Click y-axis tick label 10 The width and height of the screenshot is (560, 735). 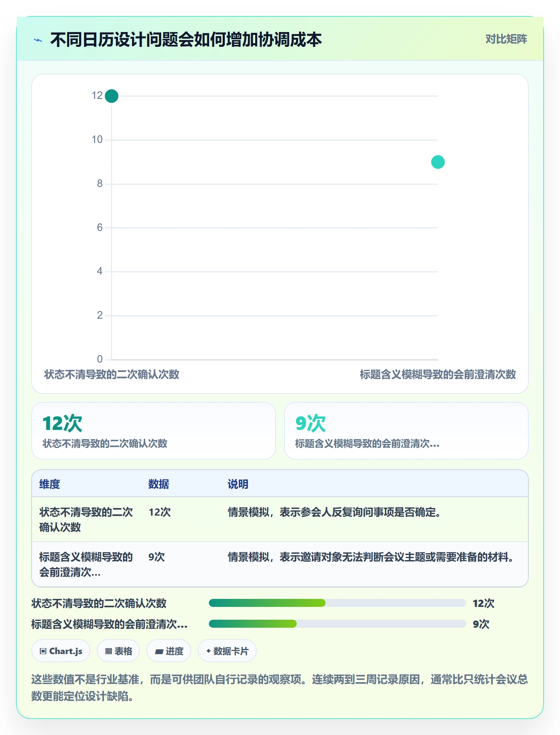point(97,139)
